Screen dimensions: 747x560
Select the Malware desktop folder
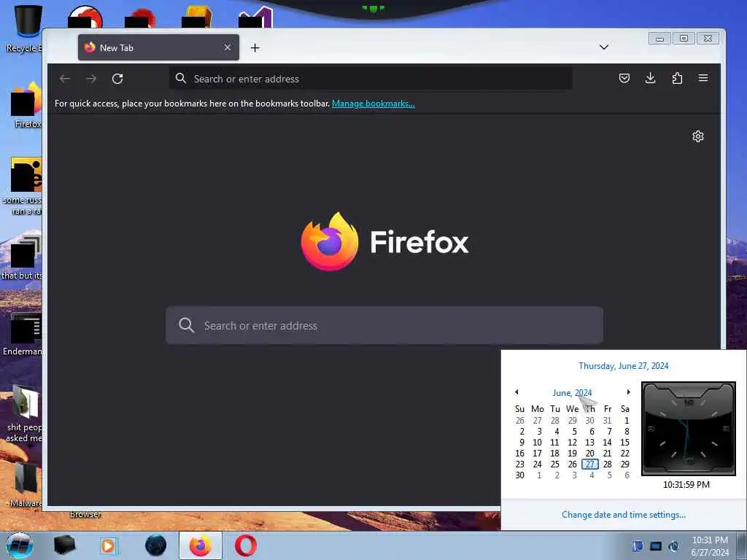pos(25,483)
